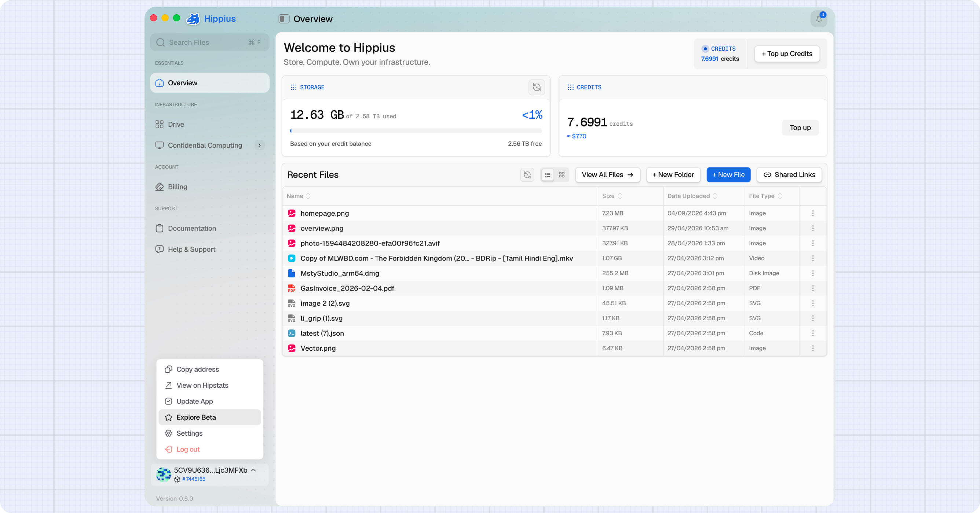Open the overview.png file row
This screenshot has height=513, width=980.
point(554,228)
